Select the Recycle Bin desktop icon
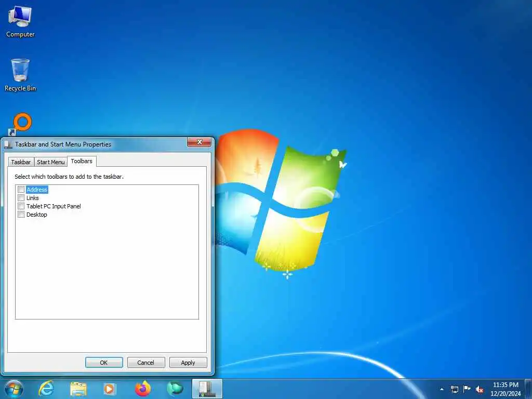The width and height of the screenshot is (532, 399). point(20,75)
